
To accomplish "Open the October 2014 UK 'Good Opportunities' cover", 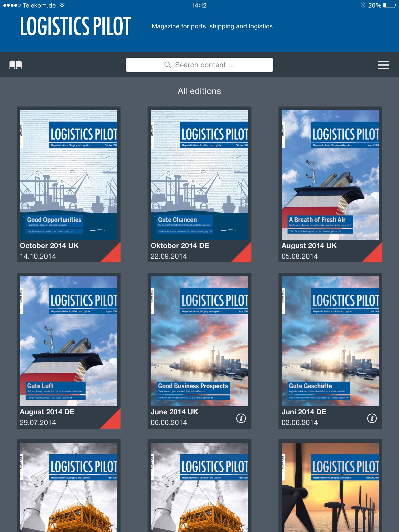I will pyautogui.click(x=69, y=175).
